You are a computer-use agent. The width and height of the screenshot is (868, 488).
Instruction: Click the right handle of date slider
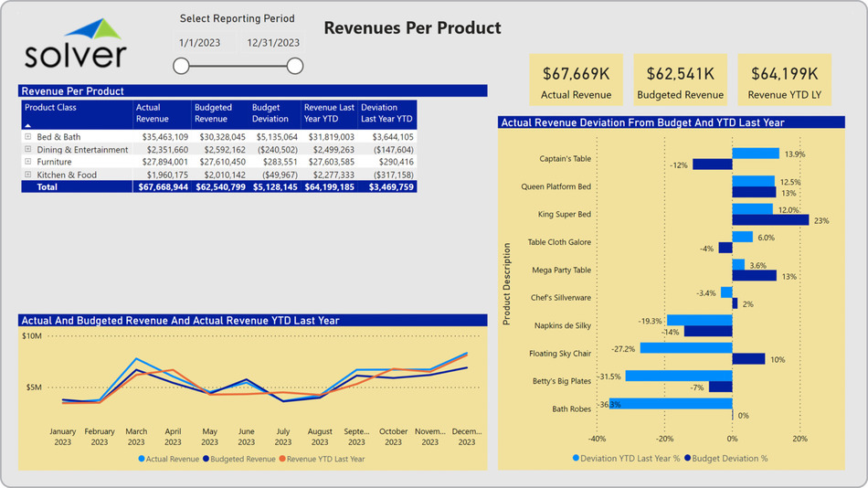pyautogui.click(x=294, y=66)
